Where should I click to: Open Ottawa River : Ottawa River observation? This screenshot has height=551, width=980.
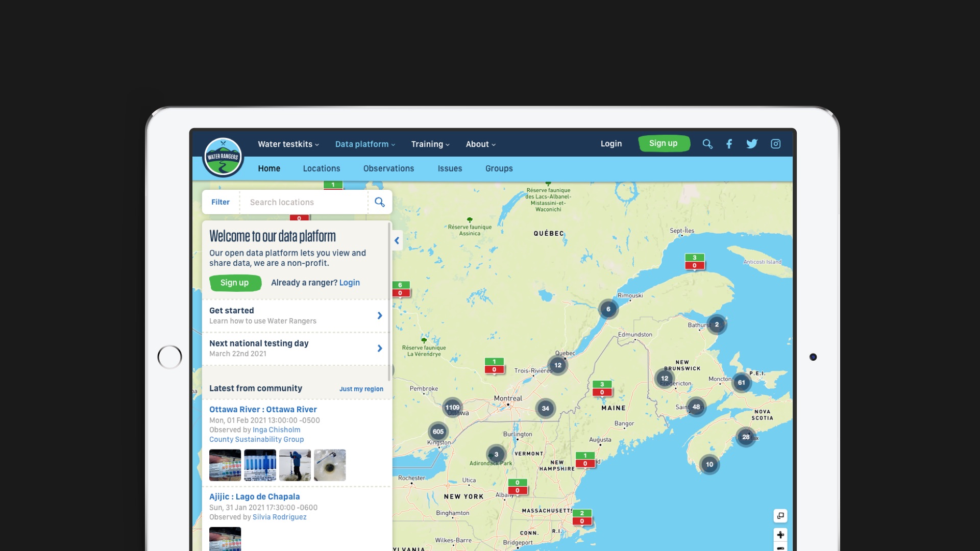(263, 409)
